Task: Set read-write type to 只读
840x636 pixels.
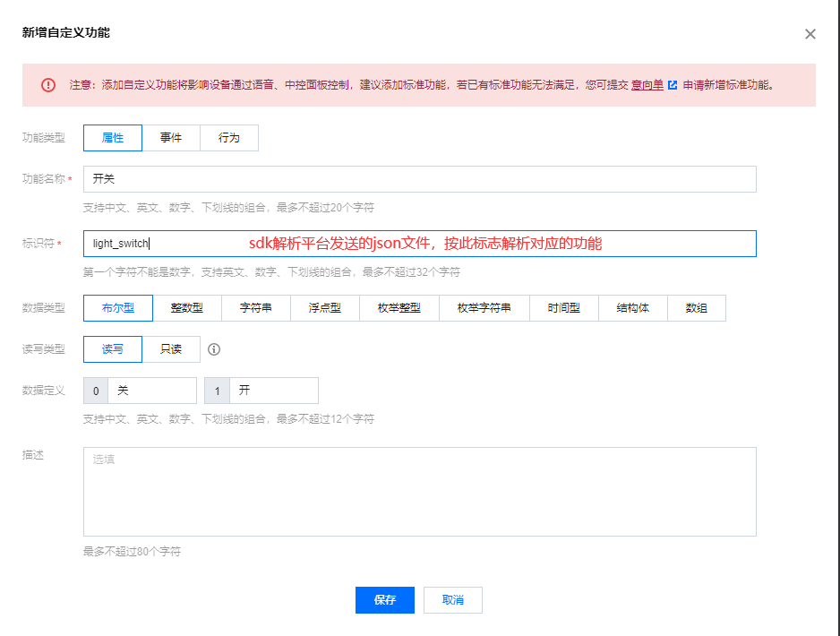Action: click(x=171, y=349)
